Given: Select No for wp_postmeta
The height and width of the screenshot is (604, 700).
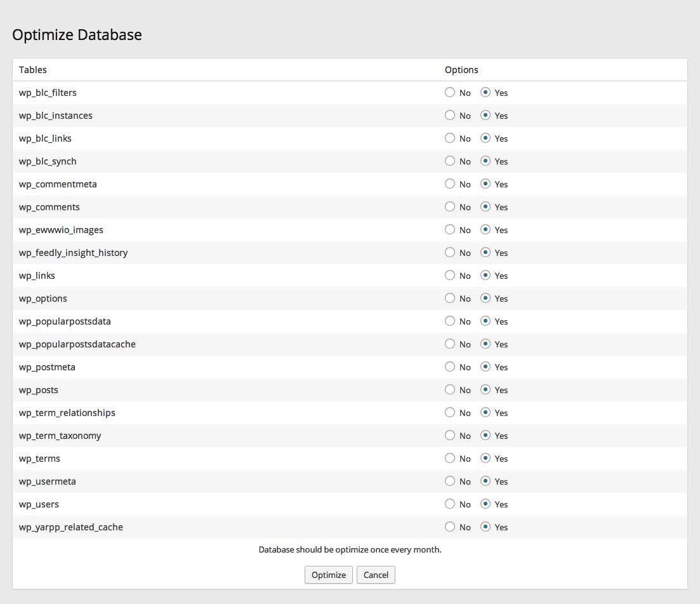Looking at the screenshot, I should pos(450,366).
